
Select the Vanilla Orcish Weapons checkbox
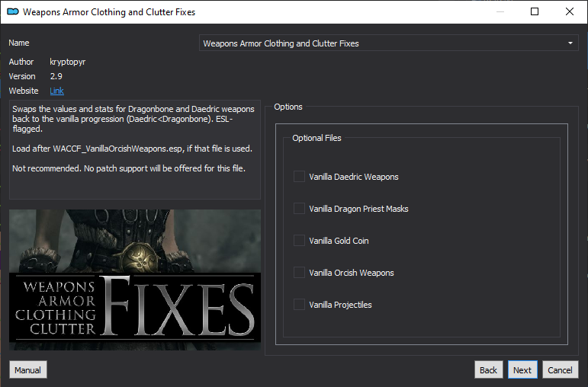[x=299, y=273]
